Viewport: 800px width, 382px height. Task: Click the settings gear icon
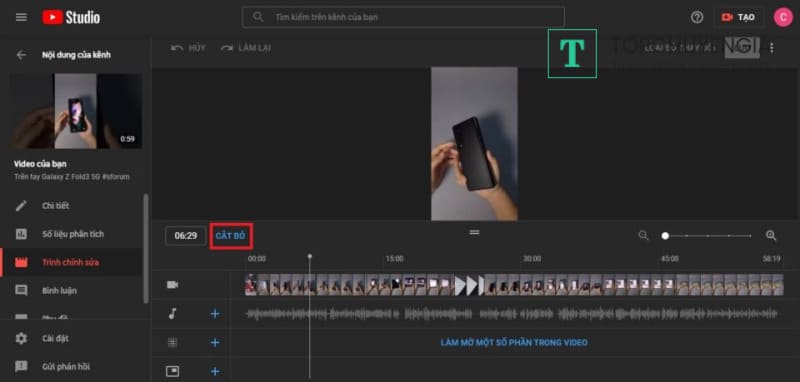point(21,338)
